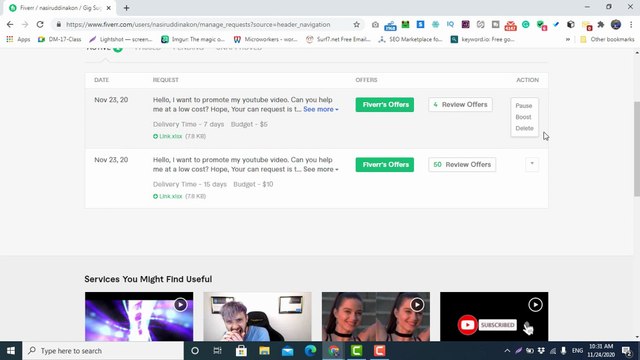Open Cortana circle icon

click(x=195, y=351)
